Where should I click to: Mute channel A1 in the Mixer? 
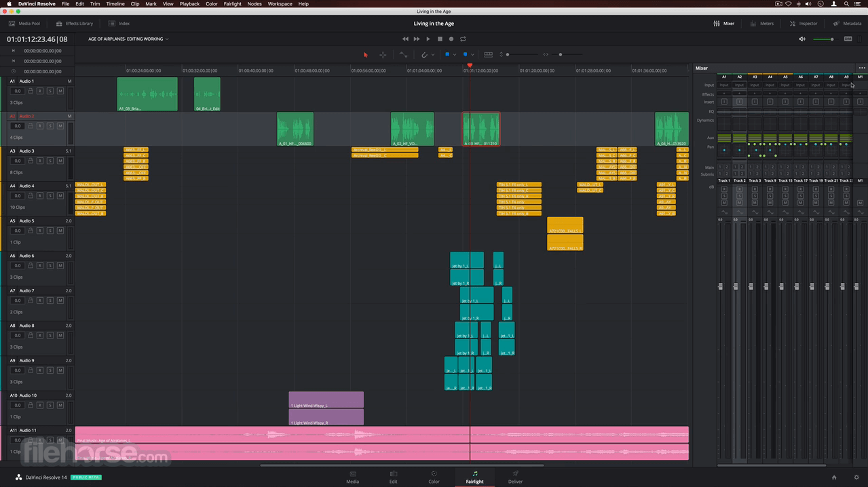(724, 203)
